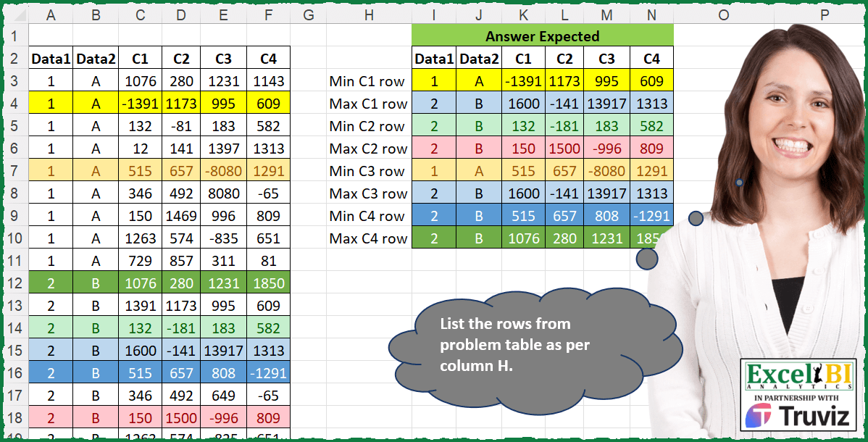Click the Excel BI Analytics logo
This screenshot has width=868, height=442.
click(798, 375)
